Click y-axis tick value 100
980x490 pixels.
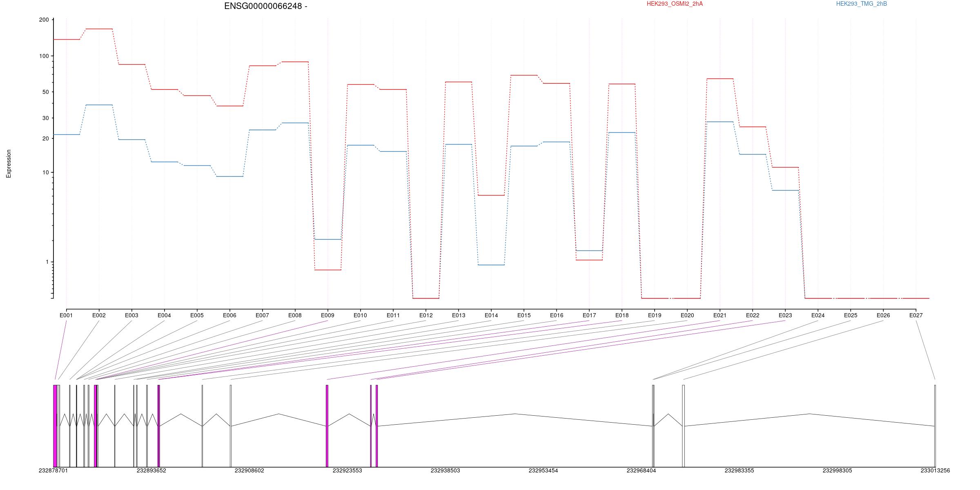pos(44,56)
